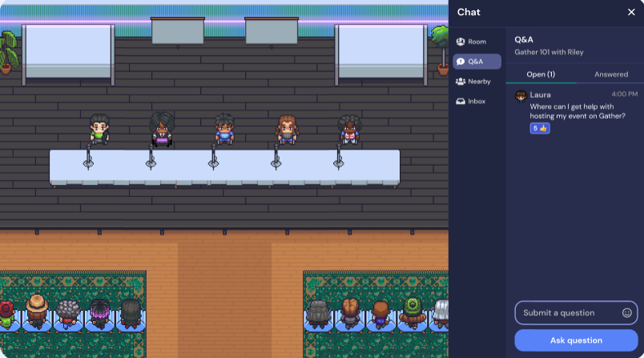Select the green-shirt panelist avatar on stage
The image size is (644, 358).
99,129
